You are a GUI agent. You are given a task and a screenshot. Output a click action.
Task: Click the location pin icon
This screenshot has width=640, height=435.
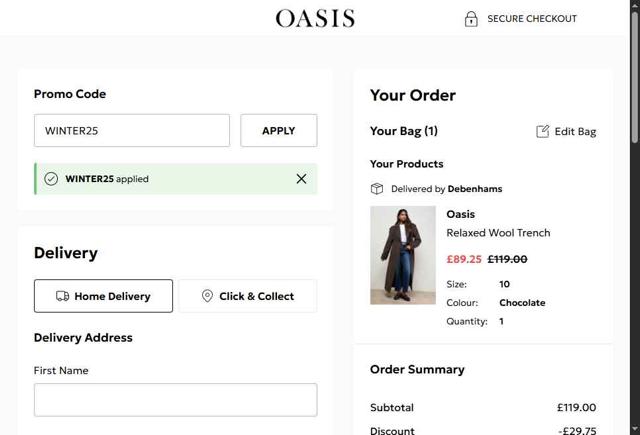point(207,296)
